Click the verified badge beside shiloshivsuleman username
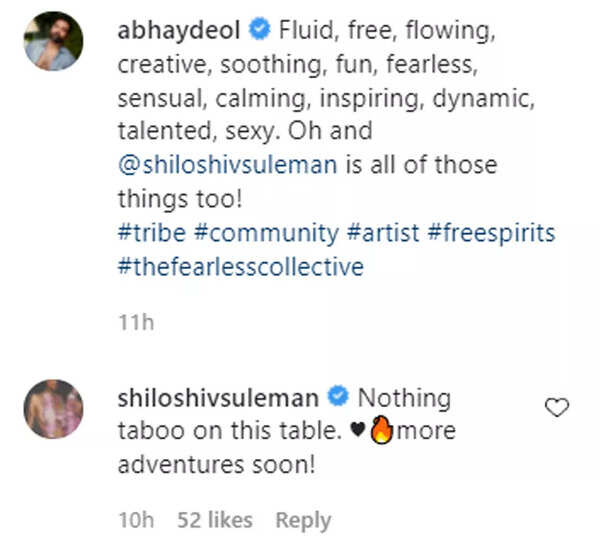The height and width of the screenshot is (547, 600). (x=338, y=398)
